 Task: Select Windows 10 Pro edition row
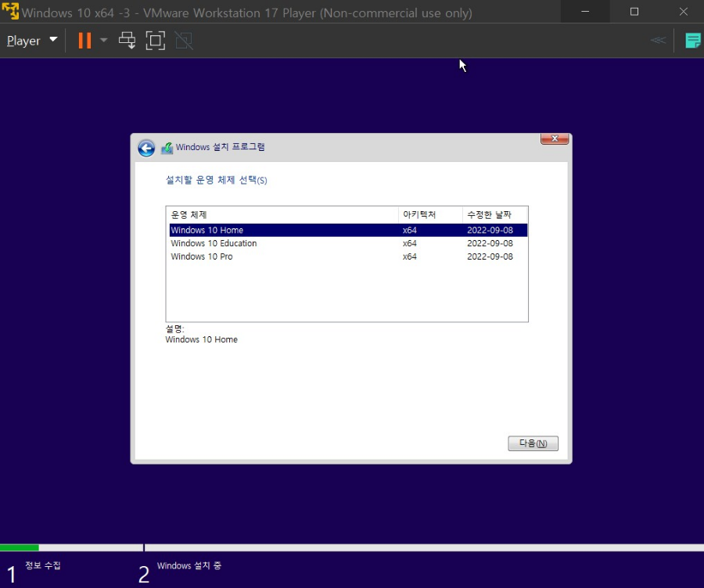(348, 256)
